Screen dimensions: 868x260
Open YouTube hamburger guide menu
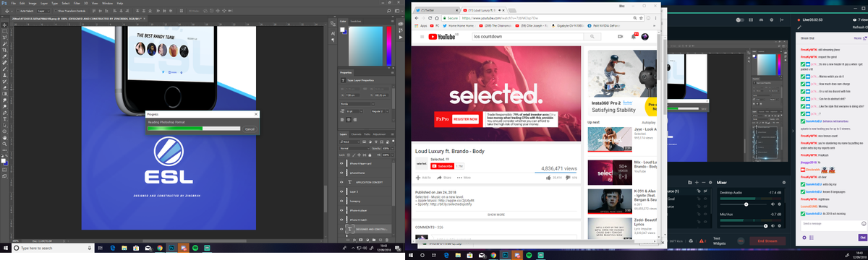422,36
